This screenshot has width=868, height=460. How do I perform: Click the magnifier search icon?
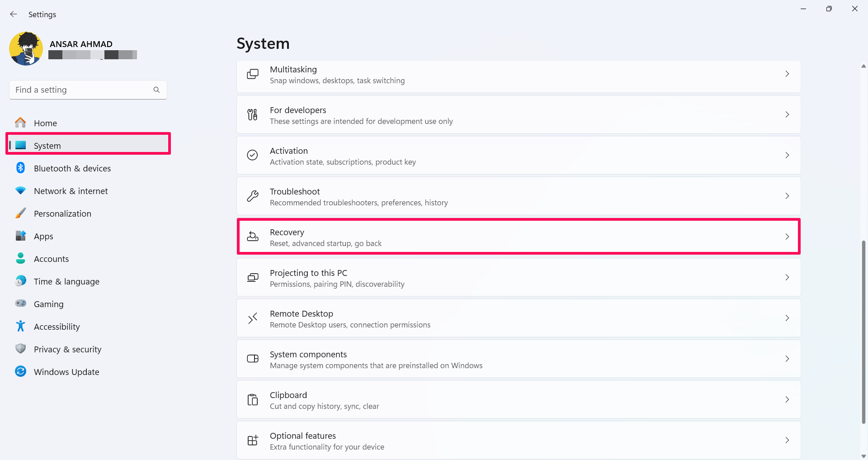click(x=156, y=90)
